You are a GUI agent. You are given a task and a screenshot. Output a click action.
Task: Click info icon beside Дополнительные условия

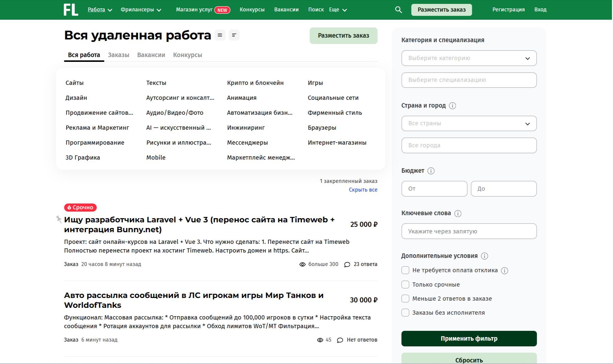pyautogui.click(x=484, y=256)
